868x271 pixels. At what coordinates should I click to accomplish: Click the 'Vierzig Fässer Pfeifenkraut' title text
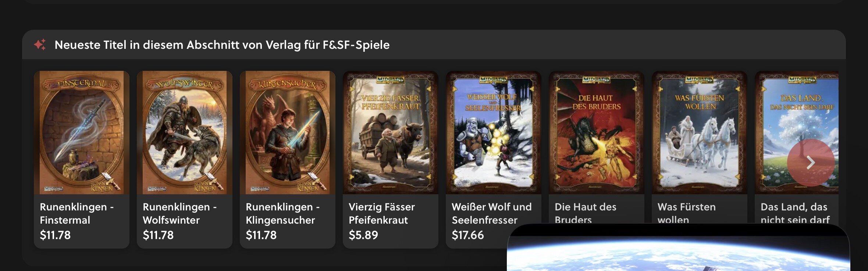(x=382, y=213)
